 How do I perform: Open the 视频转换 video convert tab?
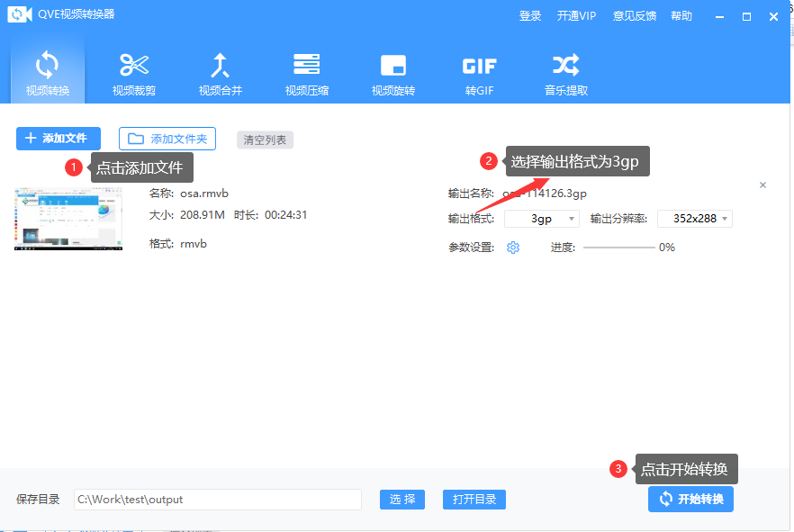(x=48, y=68)
